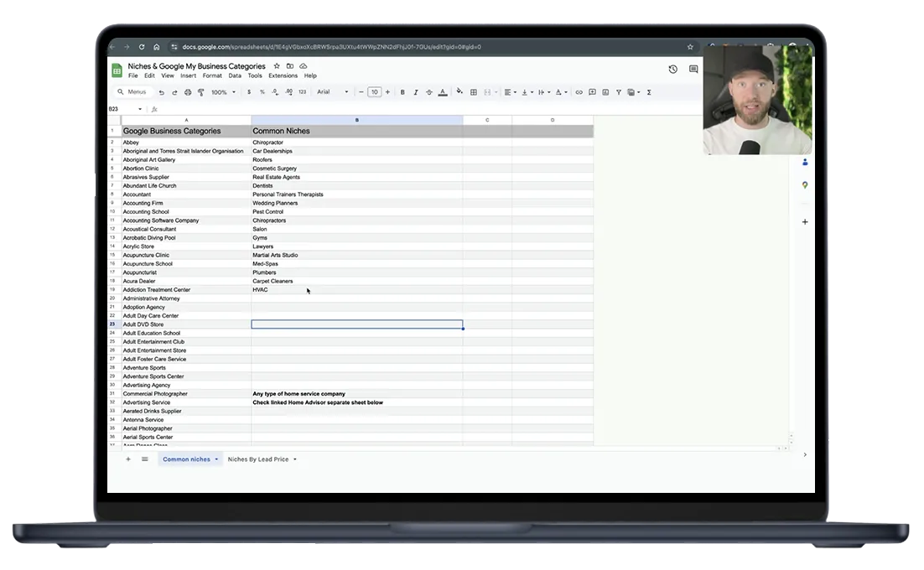The image size is (924, 570).
Task: Click the Redo icon in toolbar
Action: pos(174,92)
